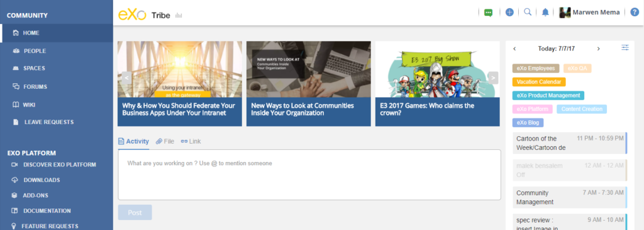The height and width of the screenshot is (230, 644).
Task: Click the statistics bars icon beside Tribe
Action: click(178, 16)
